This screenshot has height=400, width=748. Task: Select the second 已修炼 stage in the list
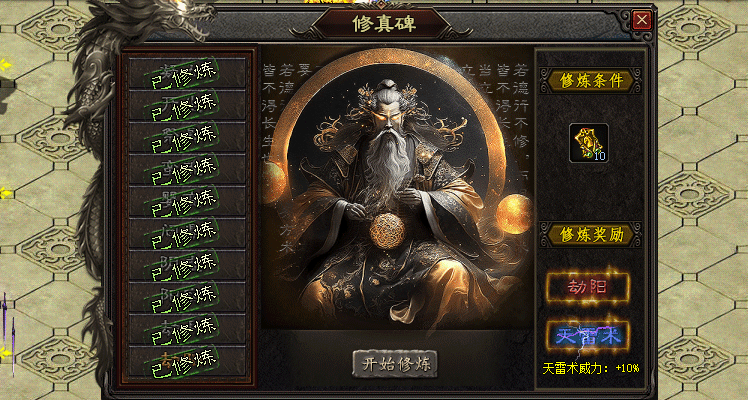point(187,104)
